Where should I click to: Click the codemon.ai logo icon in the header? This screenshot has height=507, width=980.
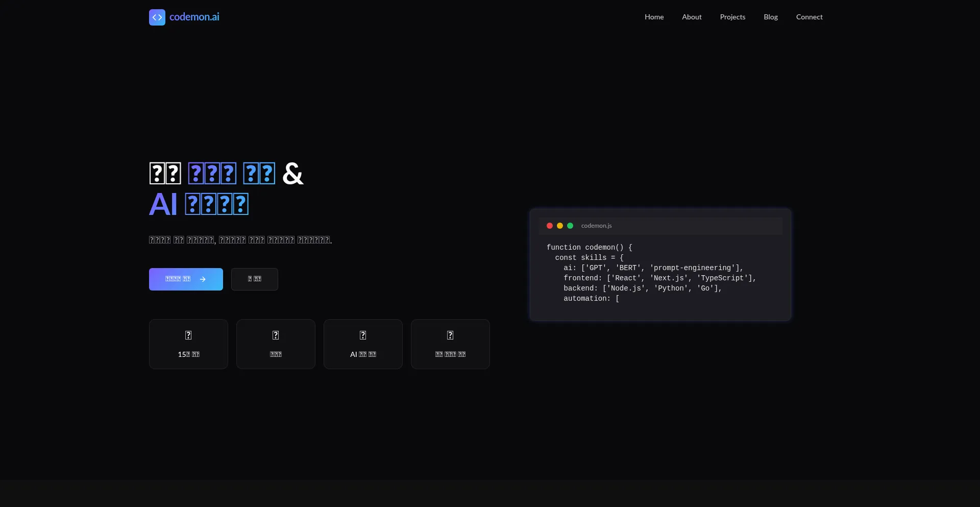157,17
